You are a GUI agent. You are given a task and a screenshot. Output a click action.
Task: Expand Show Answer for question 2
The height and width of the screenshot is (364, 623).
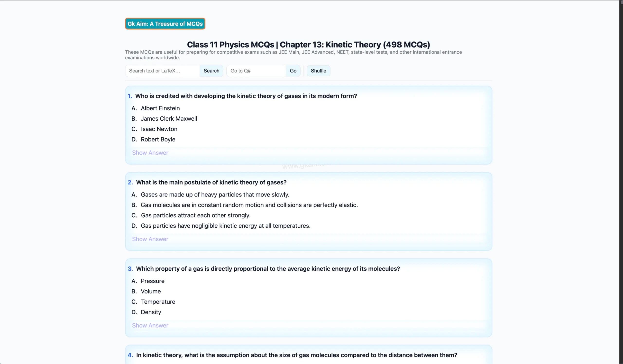pyautogui.click(x=150, y=239)
